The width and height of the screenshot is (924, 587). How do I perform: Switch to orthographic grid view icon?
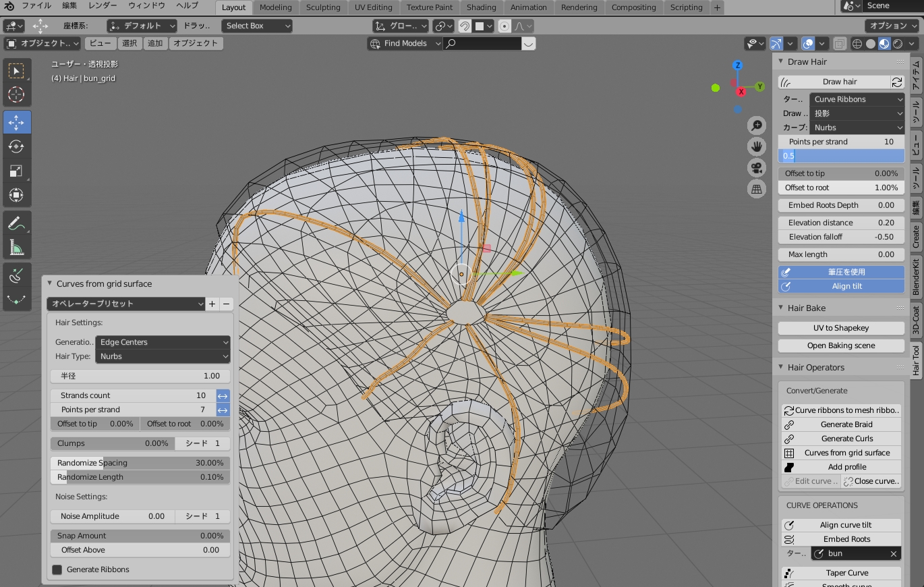(x=757, y=189)
